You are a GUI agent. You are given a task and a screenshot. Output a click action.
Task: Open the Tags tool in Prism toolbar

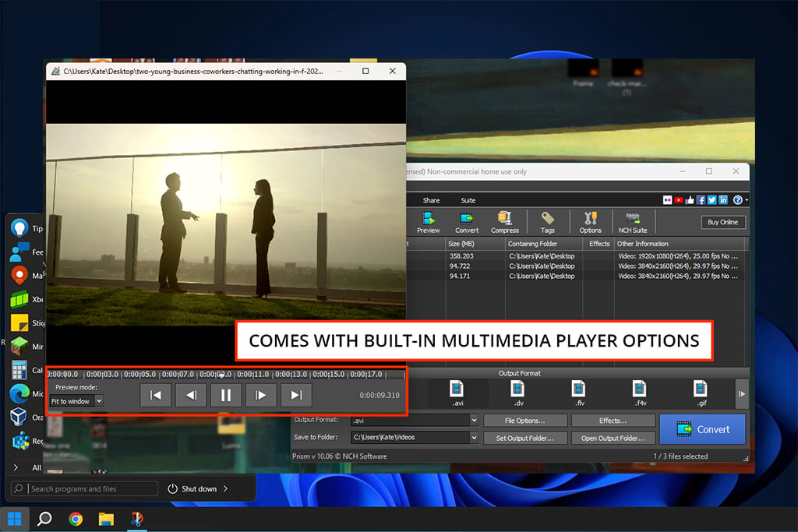548,223
